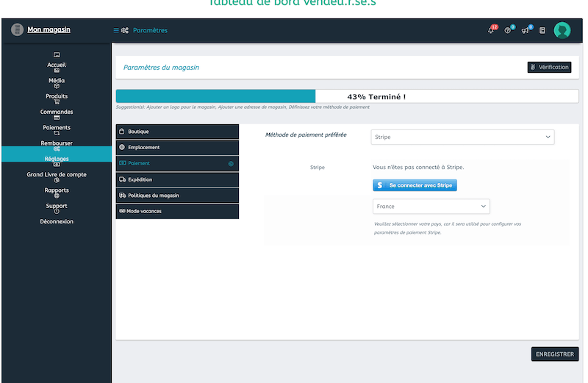
Task: Click the settings gears icon beside Paramètres
Action: (125, 30)
